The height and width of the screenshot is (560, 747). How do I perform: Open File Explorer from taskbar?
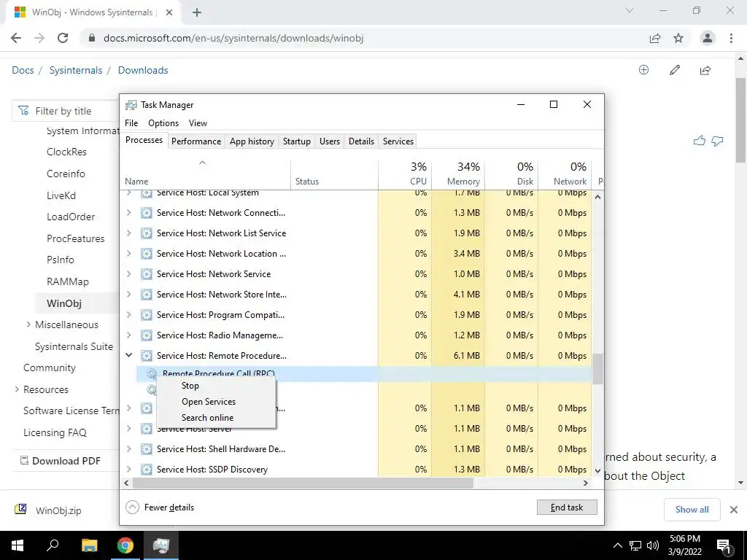point(89,545)
